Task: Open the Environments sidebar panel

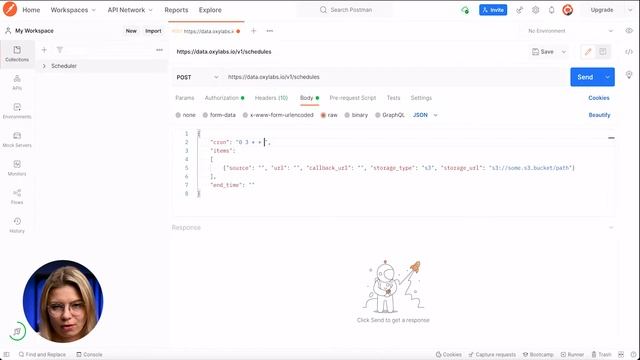Action: click(17, 111)
